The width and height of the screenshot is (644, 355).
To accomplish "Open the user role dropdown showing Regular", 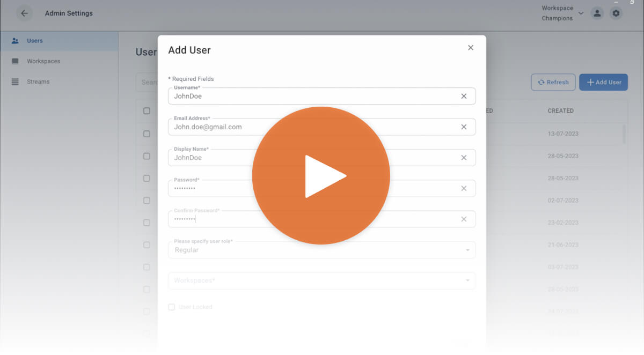I will coord(322,249).
